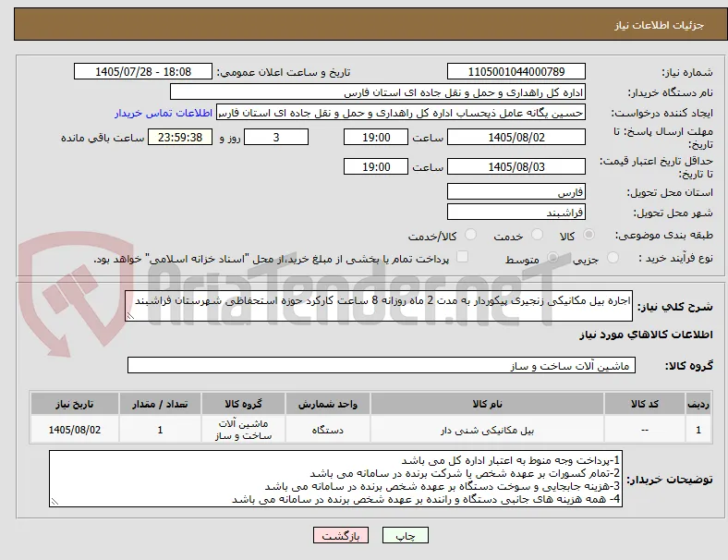Select the متوسط purchase type radio
728x560 pixels.
(x=552, y=258)
